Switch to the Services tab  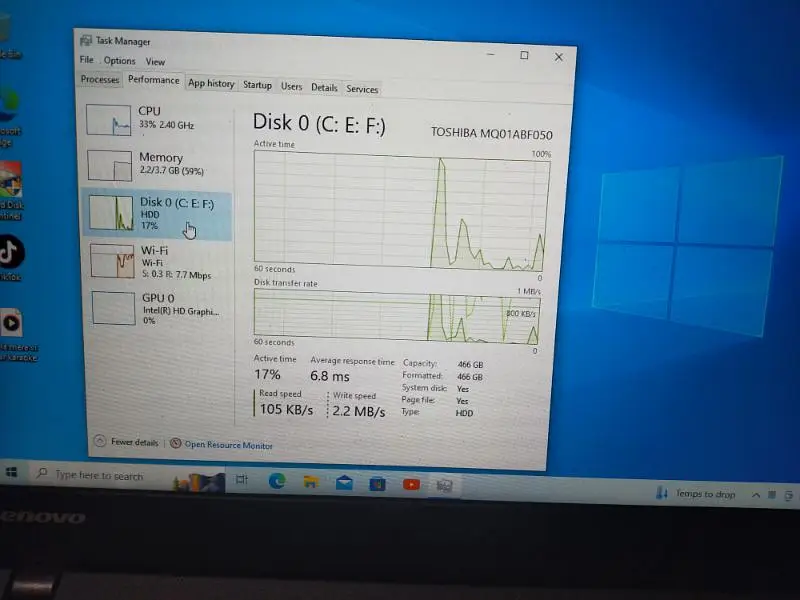362,89
